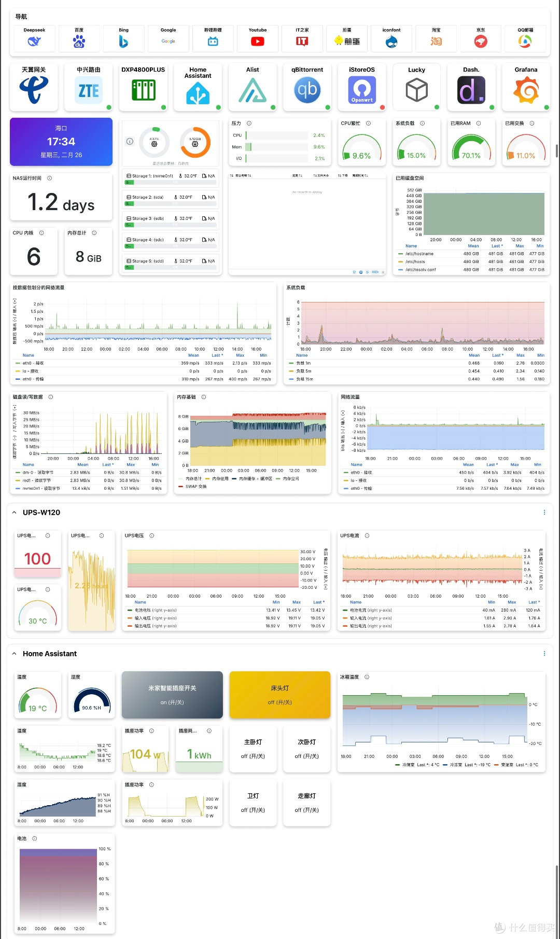Open the 煎蛋 bookmark link

[347, 39]
